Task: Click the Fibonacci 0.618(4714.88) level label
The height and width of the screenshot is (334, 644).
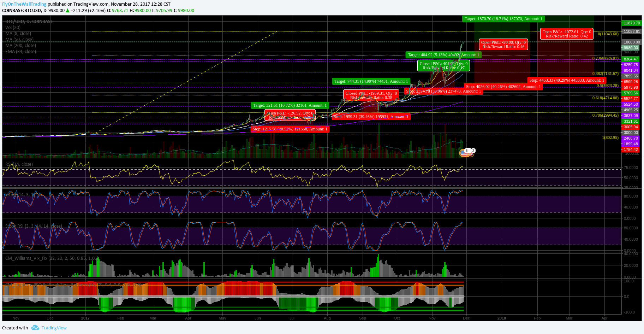Action: [606, 98]
